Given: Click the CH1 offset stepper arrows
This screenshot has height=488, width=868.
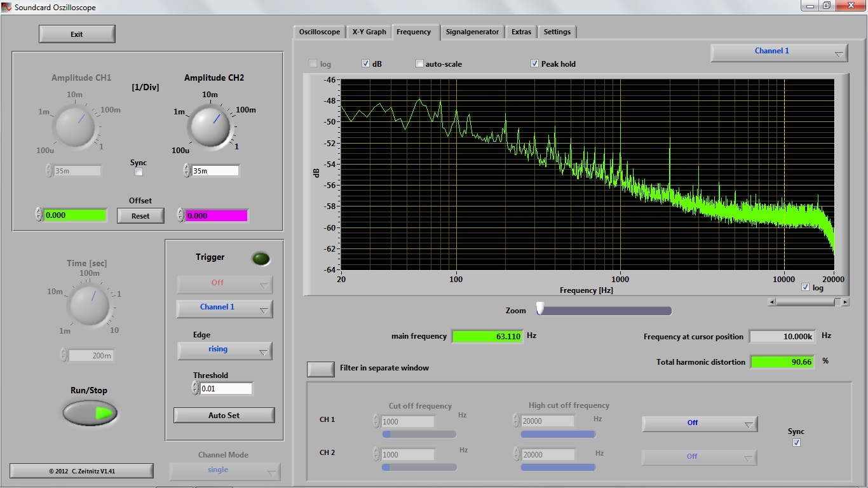Looking at the screenshot, I should tap(39, 215).
